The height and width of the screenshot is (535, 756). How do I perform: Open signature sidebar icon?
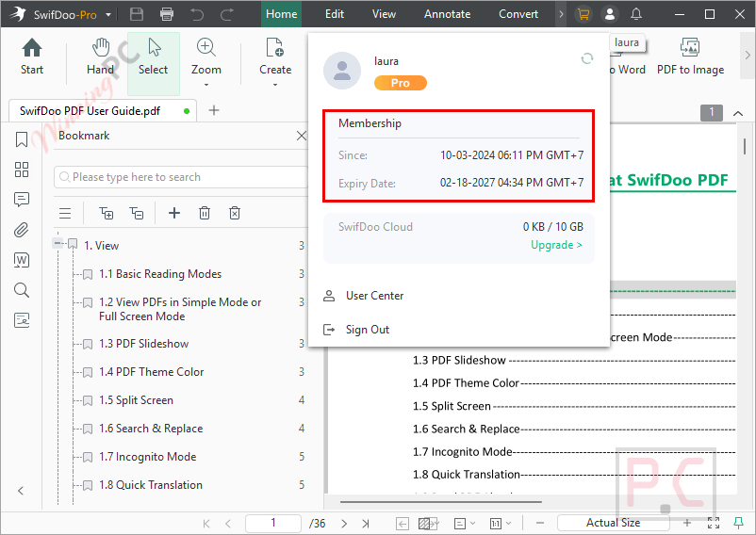[22, 320]
